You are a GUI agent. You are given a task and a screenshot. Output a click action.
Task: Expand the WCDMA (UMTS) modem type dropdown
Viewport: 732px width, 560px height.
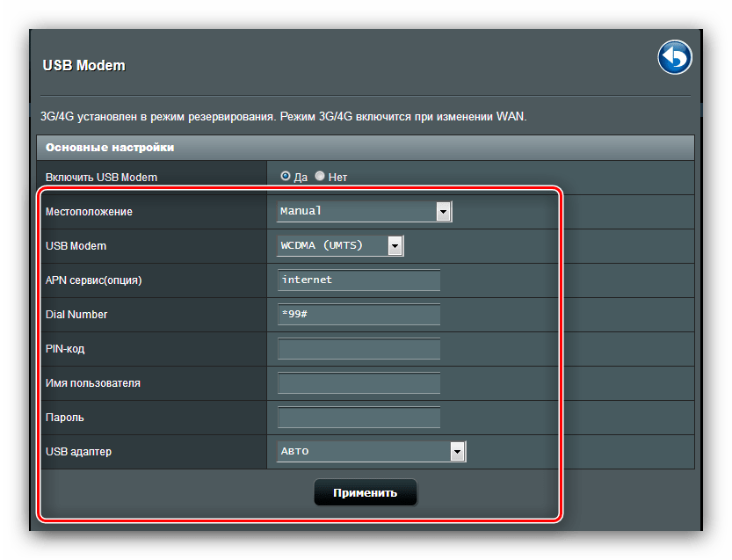tap(340, 245)
